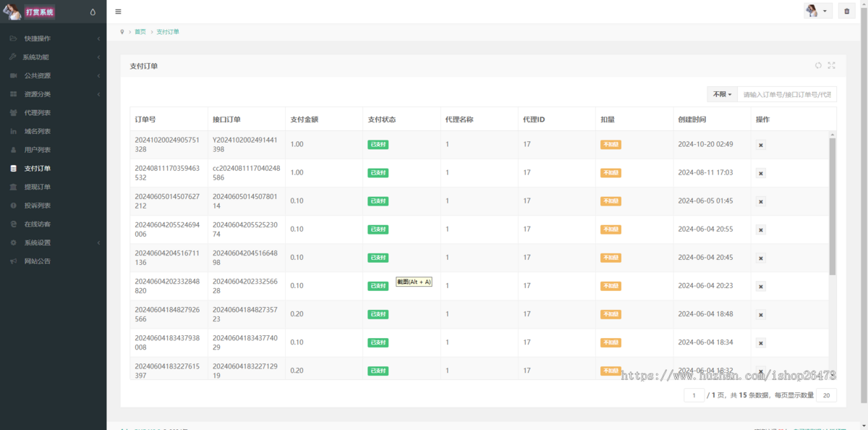This screenshot has width=868, height=430.
Task: Click the 用户列表 person icon
Action: [x=14, y=150]
